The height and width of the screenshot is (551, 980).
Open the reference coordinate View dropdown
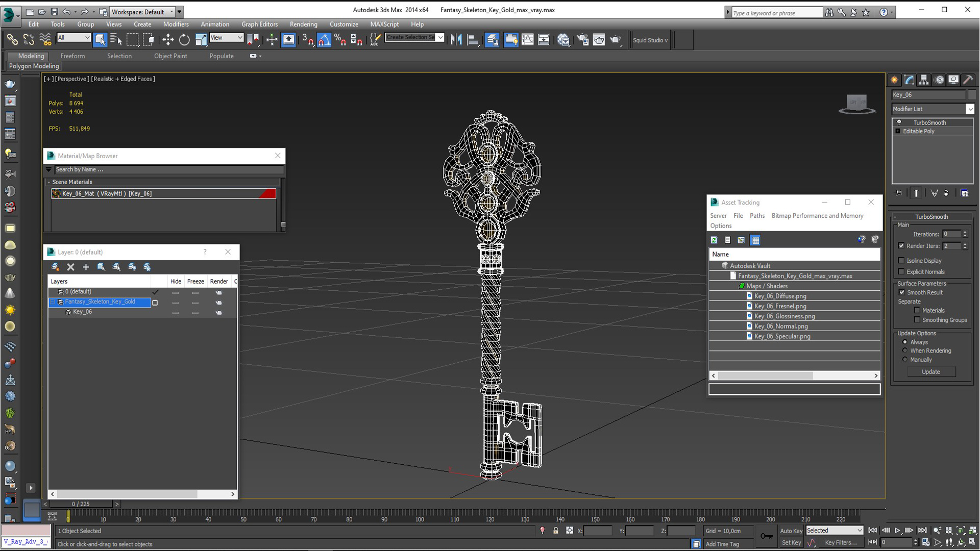(226, 38)
